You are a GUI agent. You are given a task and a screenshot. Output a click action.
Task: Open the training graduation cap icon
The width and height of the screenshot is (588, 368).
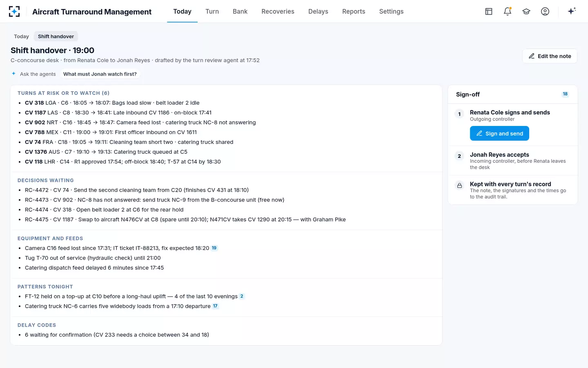[x=526, y=11]
